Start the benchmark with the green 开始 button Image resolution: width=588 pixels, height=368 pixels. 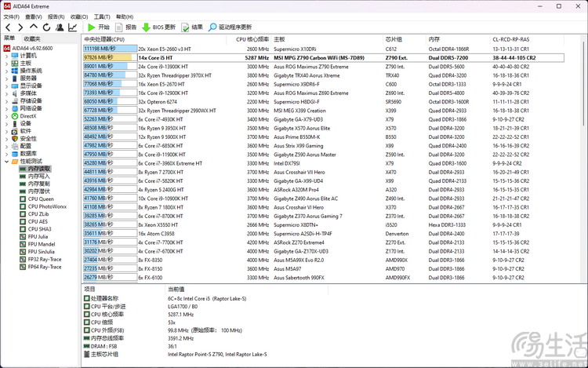point(98,27)
